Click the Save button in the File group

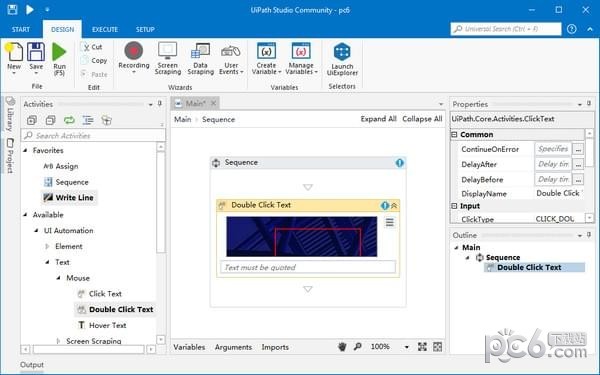click(x=36, y=57)
